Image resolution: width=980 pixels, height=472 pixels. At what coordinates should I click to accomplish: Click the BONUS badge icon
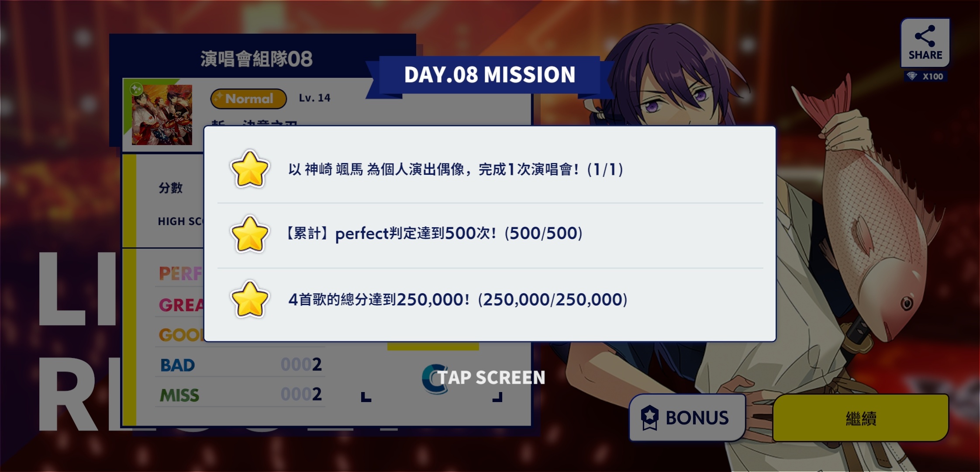(x=650, y=417)
